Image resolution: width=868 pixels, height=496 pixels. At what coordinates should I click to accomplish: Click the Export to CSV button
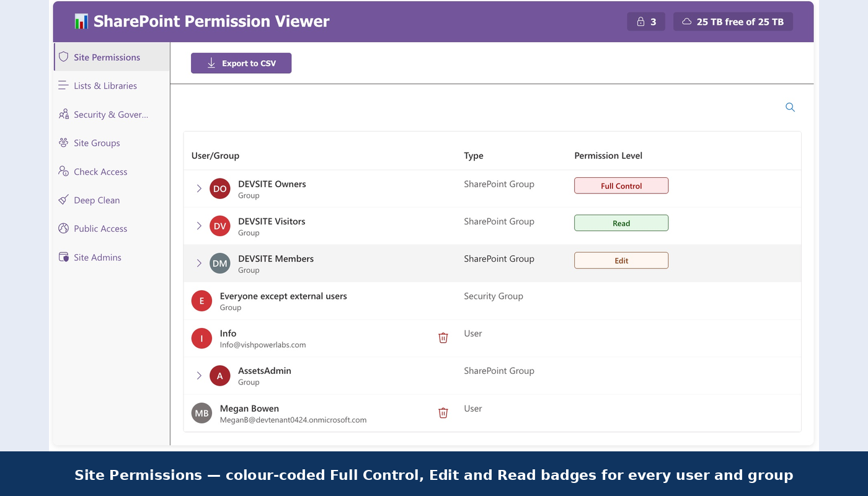[x=241, y=63]
